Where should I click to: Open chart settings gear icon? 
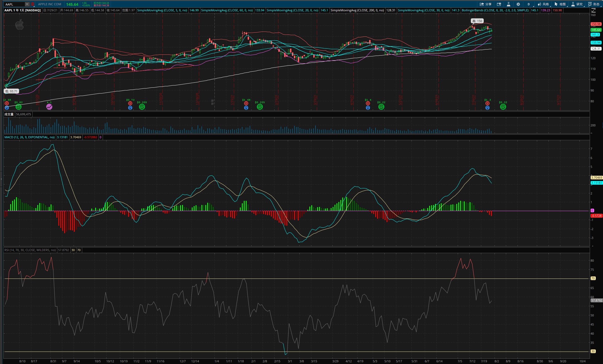coord(518,4)
